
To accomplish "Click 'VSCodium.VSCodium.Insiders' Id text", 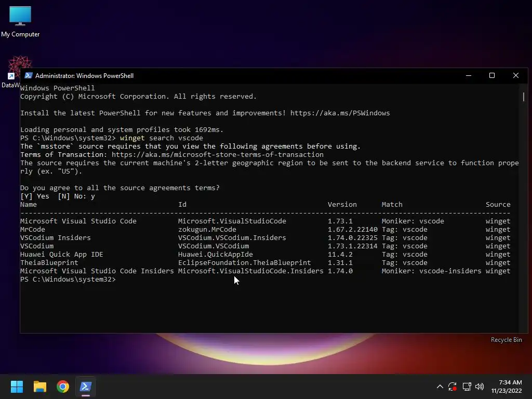I will (x=232, y=237).
